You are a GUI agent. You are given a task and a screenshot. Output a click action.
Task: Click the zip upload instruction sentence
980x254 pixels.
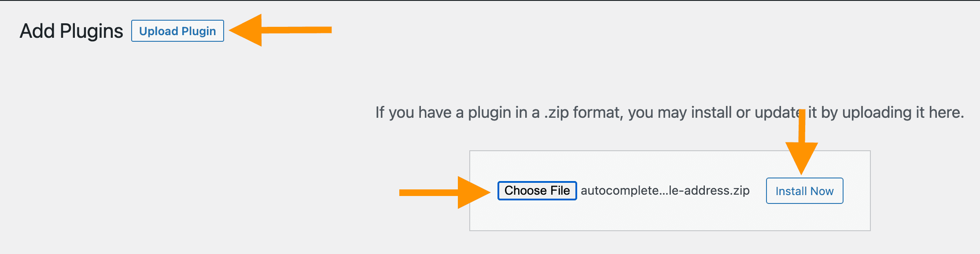(670, 112)
